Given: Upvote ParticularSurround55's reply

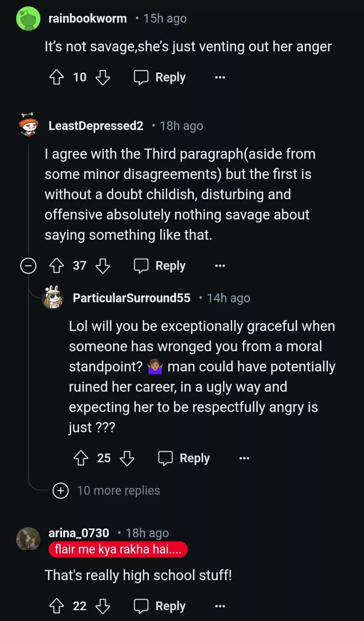Looking at the screenshot, I should tap(81, 458).
